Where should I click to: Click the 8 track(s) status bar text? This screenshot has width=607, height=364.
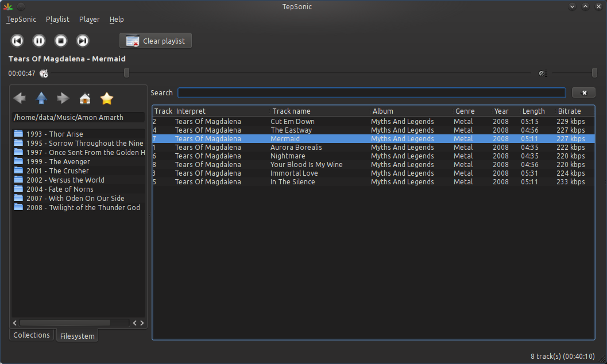coord(562,357)
